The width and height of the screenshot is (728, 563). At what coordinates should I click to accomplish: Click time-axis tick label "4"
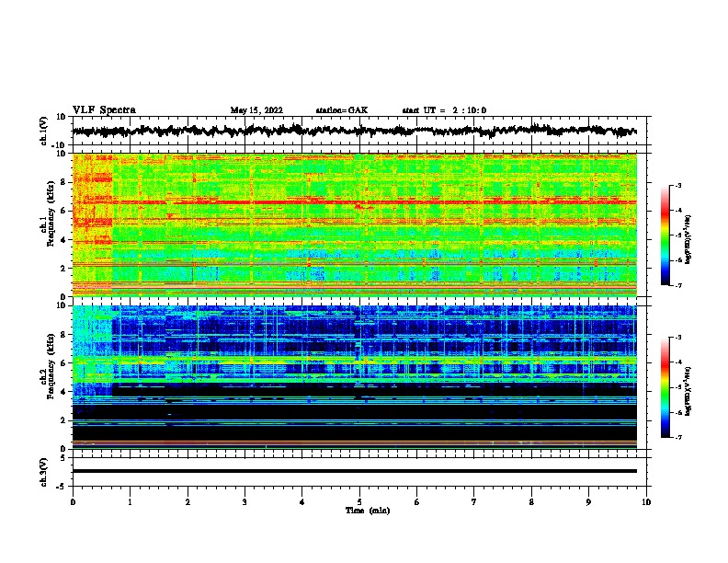coord(301,502)
